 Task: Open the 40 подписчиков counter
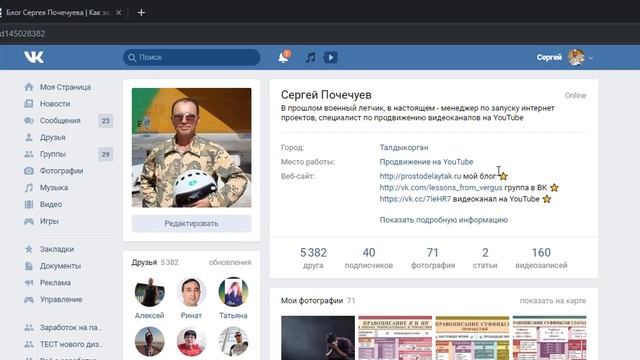tap(369, 258)
